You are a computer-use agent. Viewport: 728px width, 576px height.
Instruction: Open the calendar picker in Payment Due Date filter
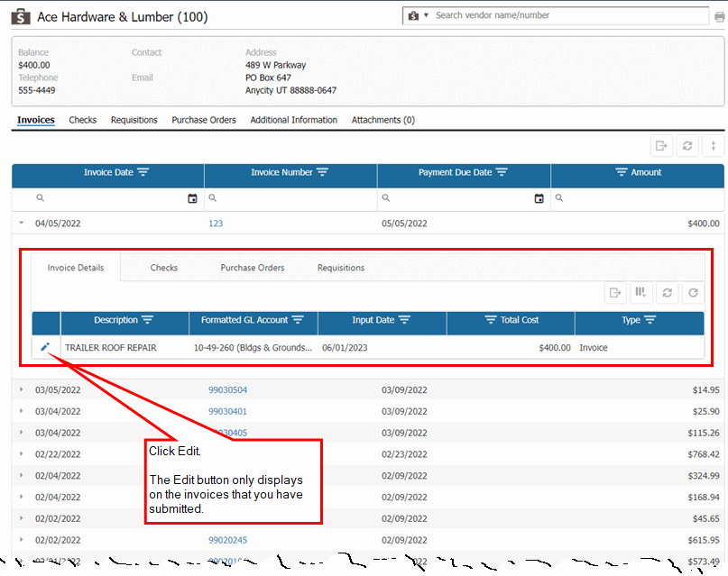(x=539, y=198)
